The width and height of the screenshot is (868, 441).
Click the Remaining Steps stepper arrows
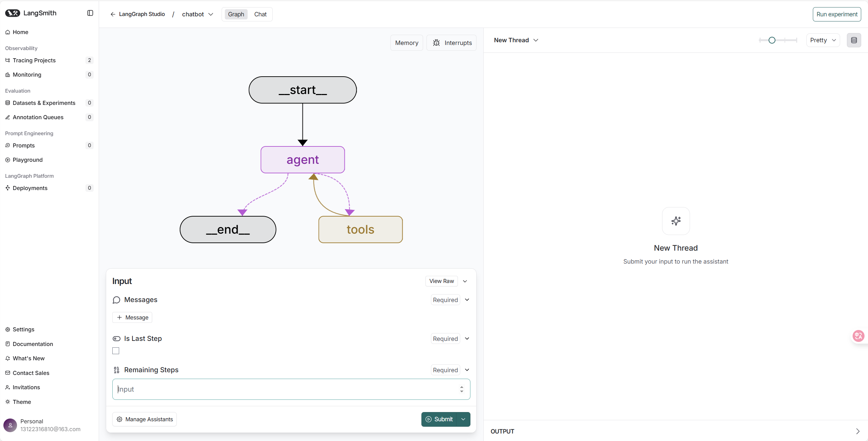(x=462, y=389)
